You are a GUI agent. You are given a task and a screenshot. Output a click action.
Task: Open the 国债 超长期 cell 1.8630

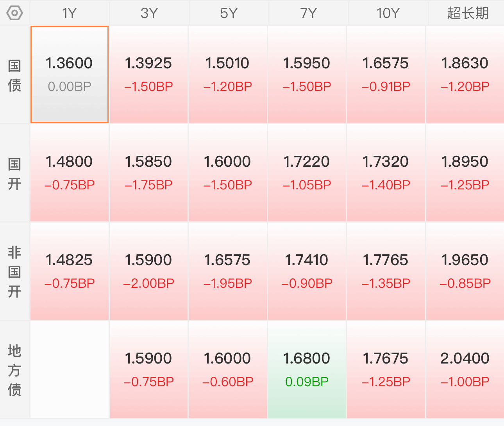[x=465, y=75]
